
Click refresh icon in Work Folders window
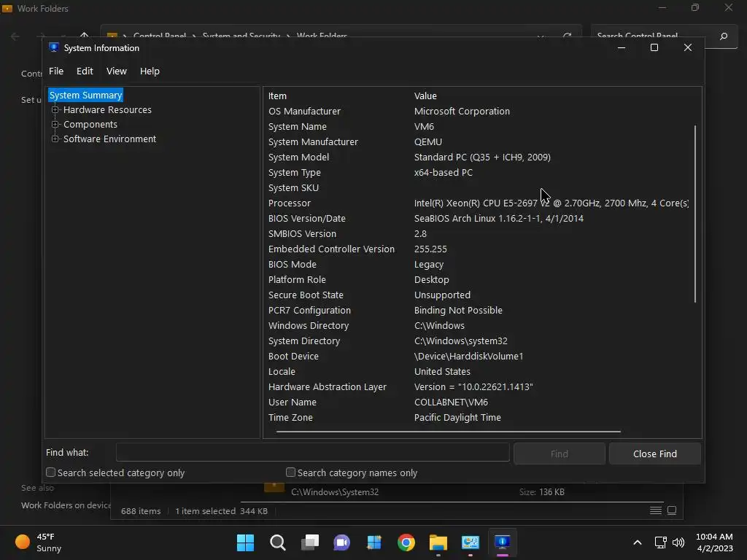[x=567, y=36]
